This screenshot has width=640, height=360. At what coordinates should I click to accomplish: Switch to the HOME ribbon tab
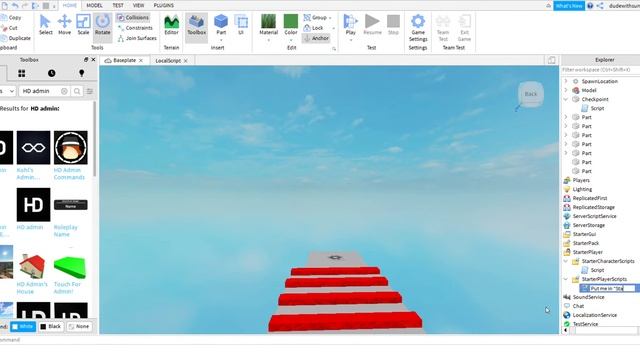pos(70,5)
